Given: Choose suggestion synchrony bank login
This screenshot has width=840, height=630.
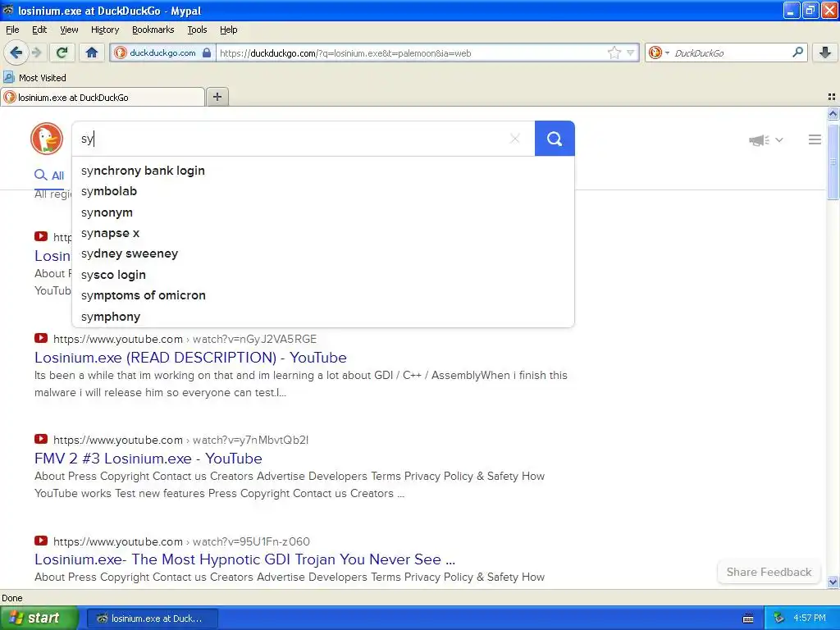Looking at the screenshot, I should [323, 171].
